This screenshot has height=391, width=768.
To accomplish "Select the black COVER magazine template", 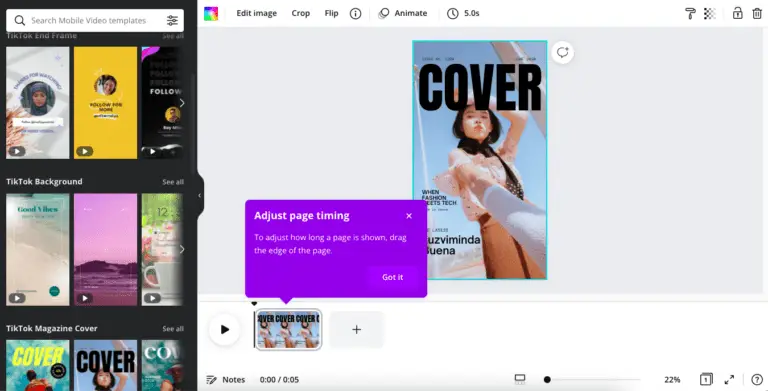I will (105, 365).
